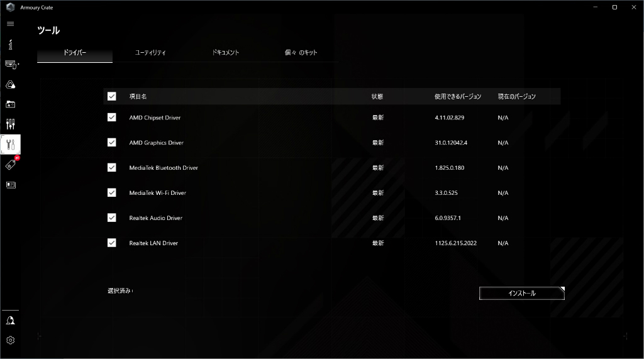The height and width of the screenshot is (359, 644).
Task: Click the Armoury Crate logo in the title bar
Action: 11,7
